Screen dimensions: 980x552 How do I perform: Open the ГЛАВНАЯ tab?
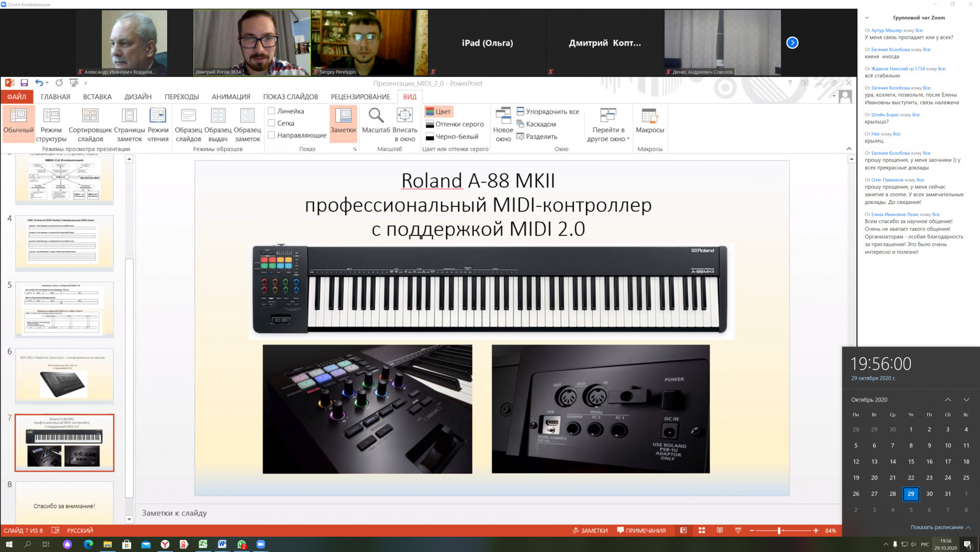pyautogui.click(x=56, y=96)
